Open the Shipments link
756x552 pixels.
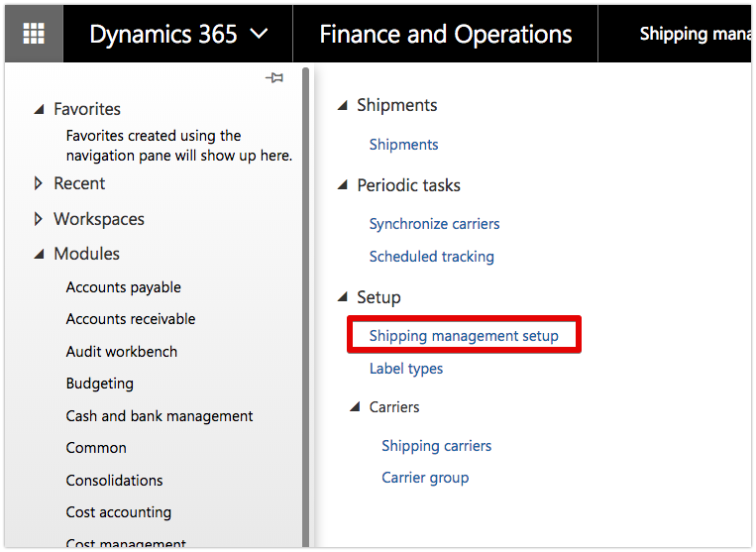[403, 145]
